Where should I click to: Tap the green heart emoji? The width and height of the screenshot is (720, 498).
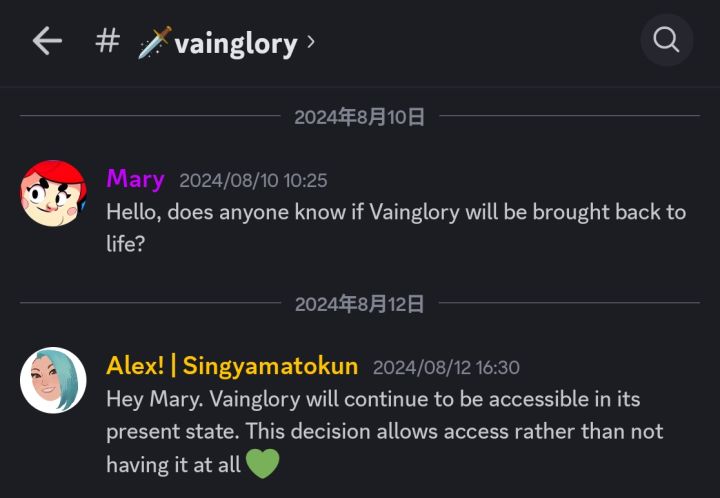[262, 464]
